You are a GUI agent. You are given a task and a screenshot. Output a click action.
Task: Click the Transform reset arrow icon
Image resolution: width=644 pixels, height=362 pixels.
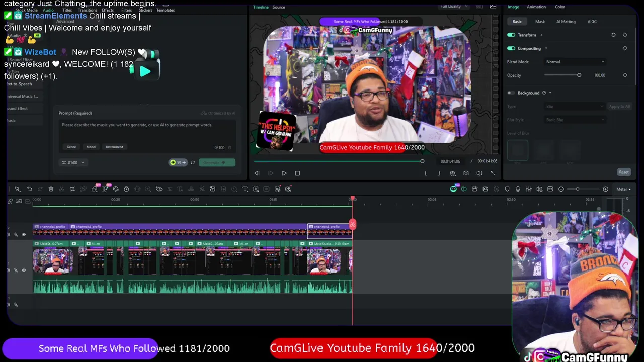613,35
